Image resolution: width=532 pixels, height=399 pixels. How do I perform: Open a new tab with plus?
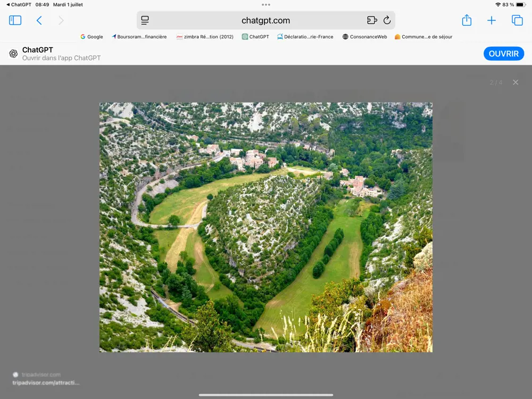pos(492,20)
